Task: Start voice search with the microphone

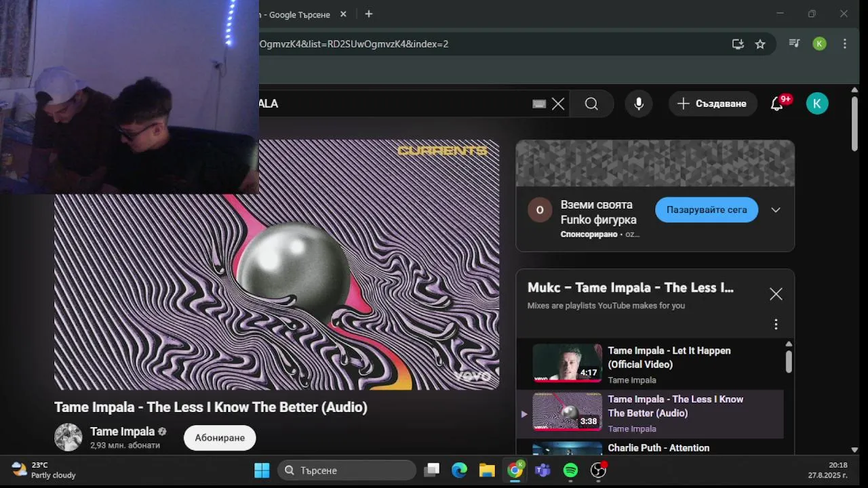Action: tap(639, 104)
